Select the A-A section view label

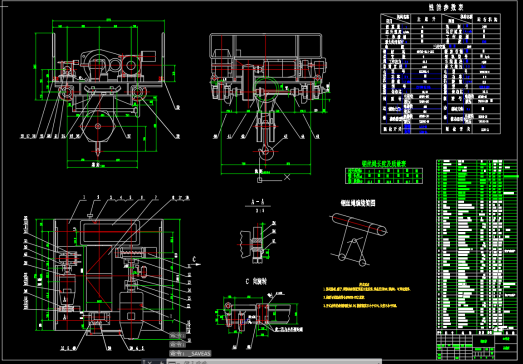[x=257, y=202]
